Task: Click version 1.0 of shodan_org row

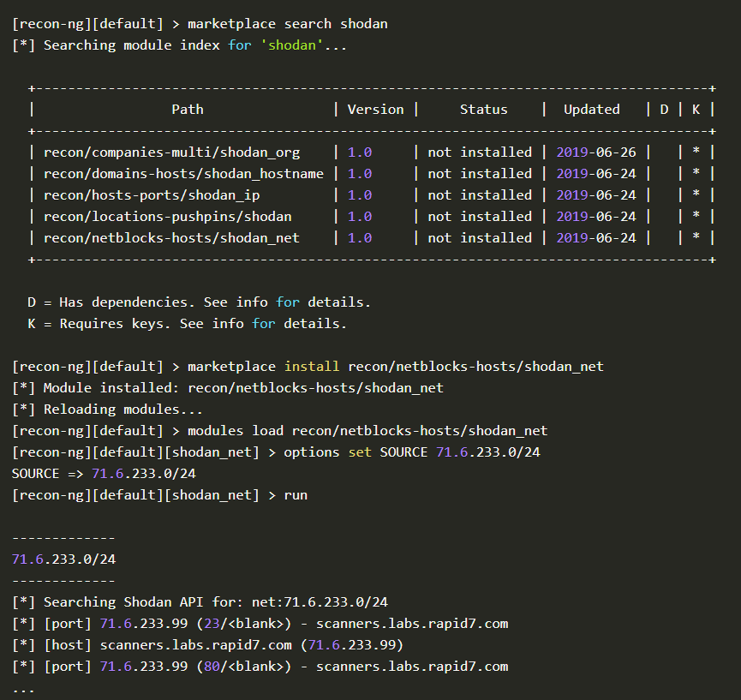Action: [360, 153]
